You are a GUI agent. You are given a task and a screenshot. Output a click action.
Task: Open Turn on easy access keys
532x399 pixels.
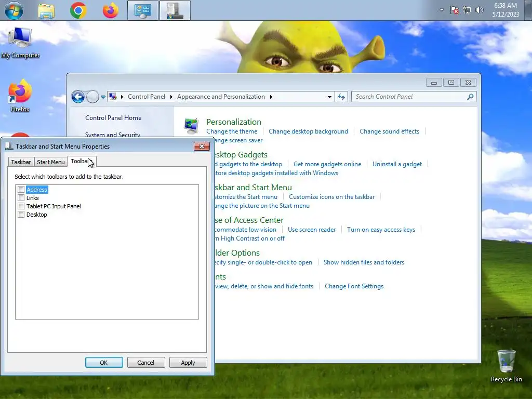pyautogui.click(x=381, y=230)
